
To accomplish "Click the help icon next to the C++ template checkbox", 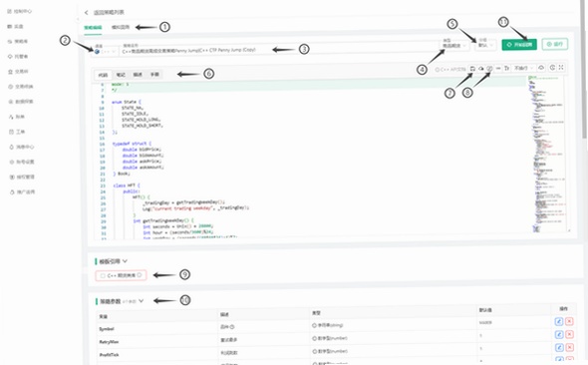I will tap(140, 275).
